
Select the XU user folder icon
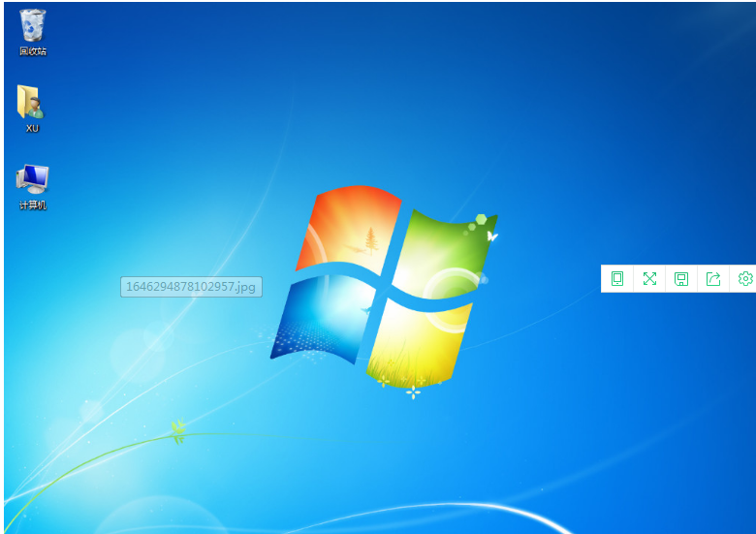(31, 102)
